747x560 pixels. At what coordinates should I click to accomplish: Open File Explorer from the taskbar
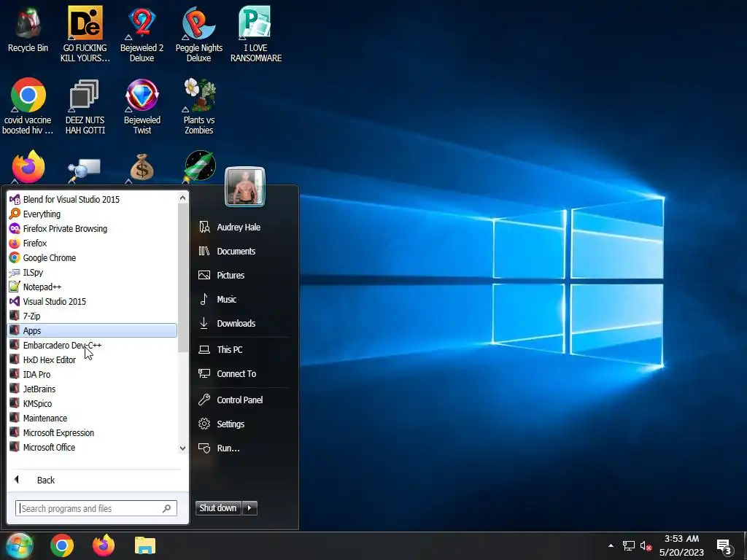[x=145, y=545]
